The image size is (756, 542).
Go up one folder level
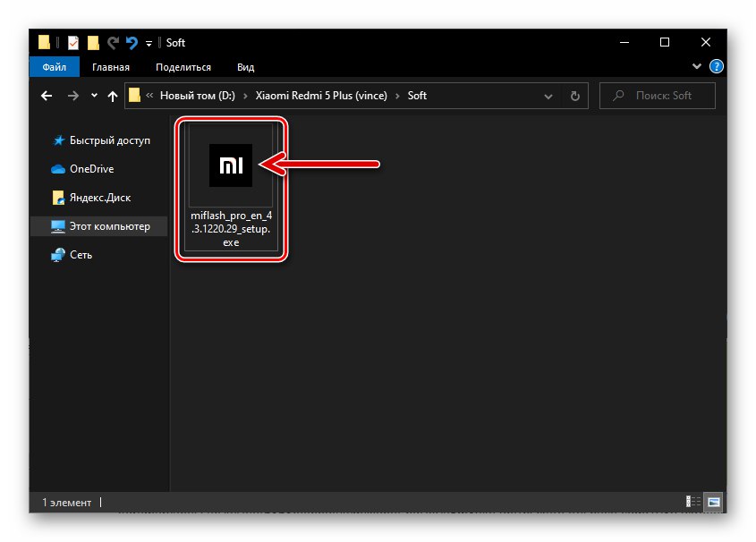pyautogui.click(x=113, y=96)
